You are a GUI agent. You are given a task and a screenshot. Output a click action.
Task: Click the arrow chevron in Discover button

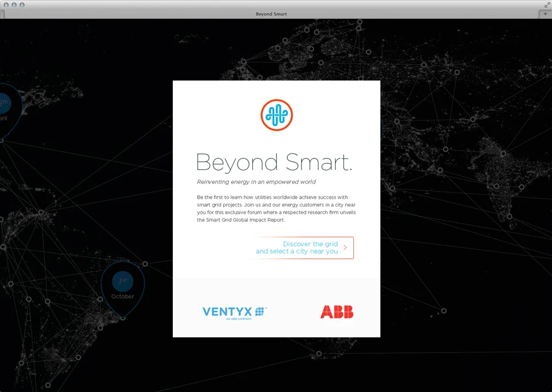click(346, 247)
